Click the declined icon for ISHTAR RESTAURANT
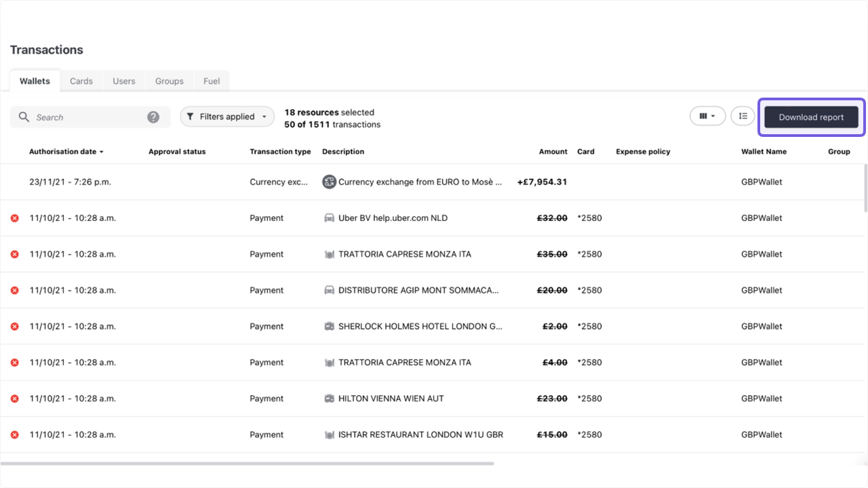The height and width of the screenshot is (488, 868). point(15,435)
